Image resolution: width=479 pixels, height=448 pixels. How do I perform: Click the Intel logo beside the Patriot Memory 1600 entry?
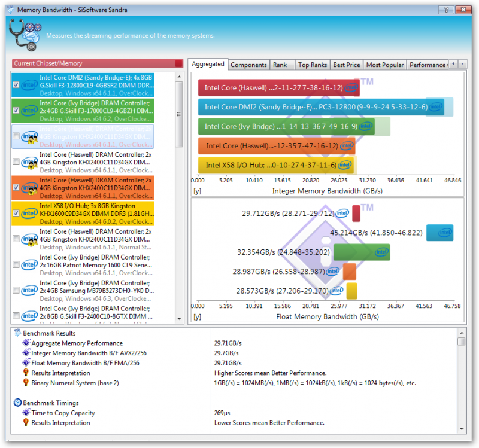(29, 265)
